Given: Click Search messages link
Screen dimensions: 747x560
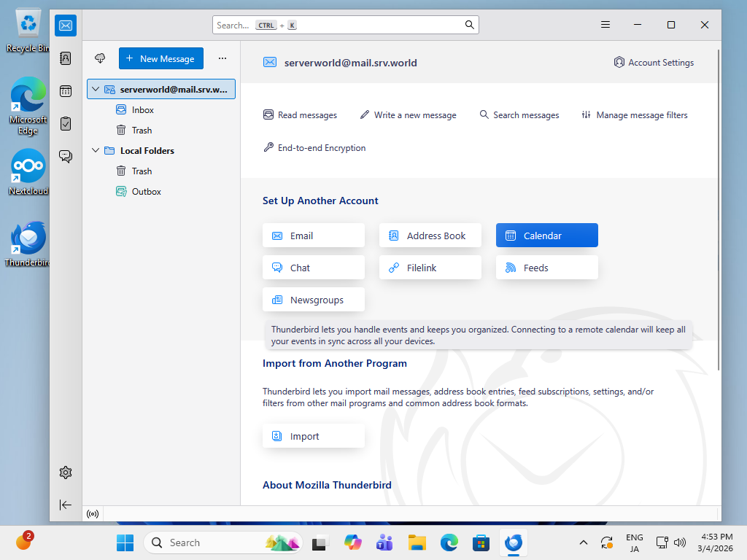Looking at the screenshot, I should pyautogui.click(x=519, y=114).
